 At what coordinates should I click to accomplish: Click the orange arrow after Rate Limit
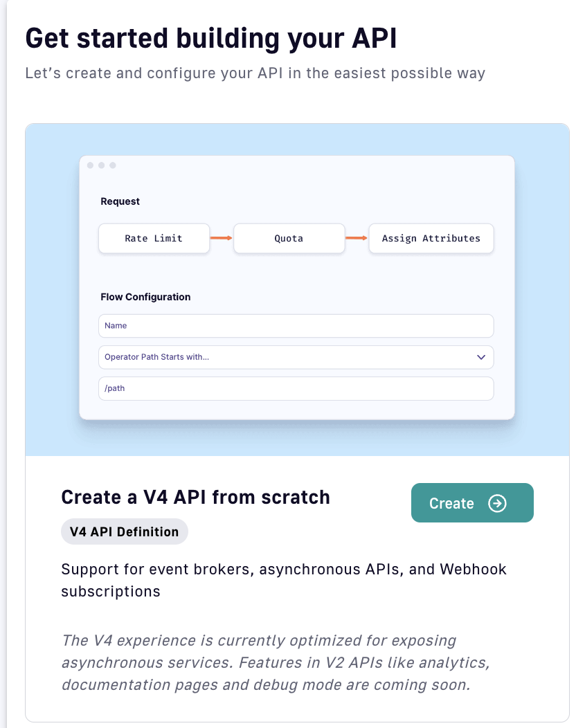222,238
